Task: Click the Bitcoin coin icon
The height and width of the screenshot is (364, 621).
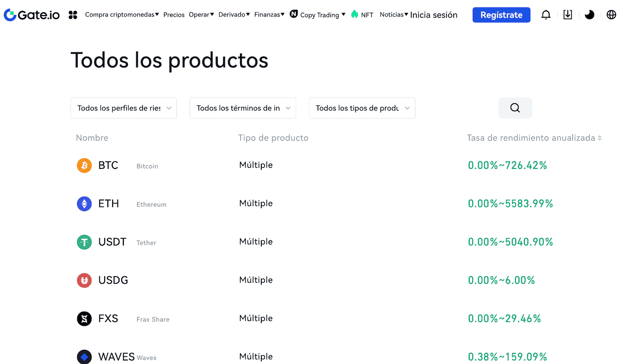Action: 84,165
